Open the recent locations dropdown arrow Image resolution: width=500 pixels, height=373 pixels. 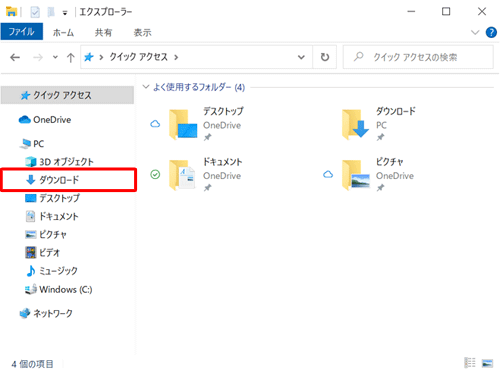(55, 57)
